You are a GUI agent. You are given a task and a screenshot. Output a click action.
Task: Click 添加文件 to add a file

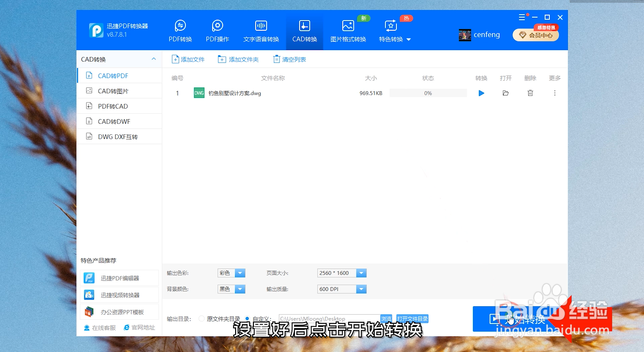[x=188, y=59]
